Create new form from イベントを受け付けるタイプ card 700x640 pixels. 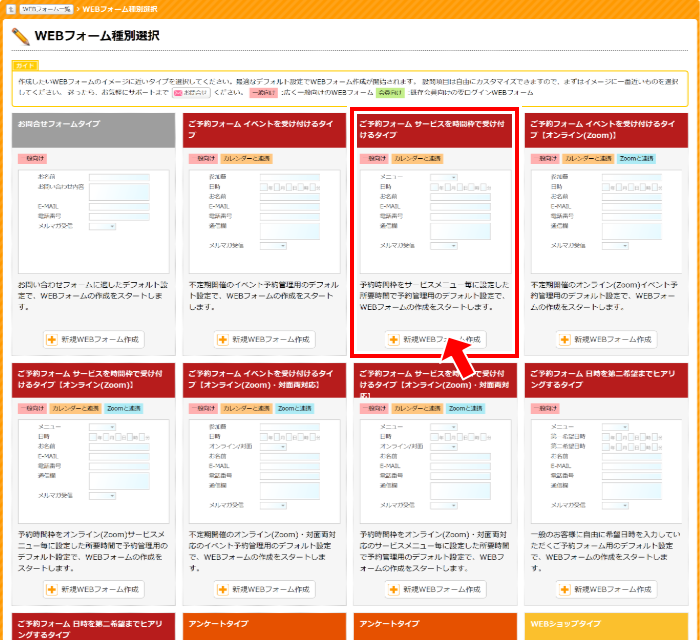tap(265, 340)
